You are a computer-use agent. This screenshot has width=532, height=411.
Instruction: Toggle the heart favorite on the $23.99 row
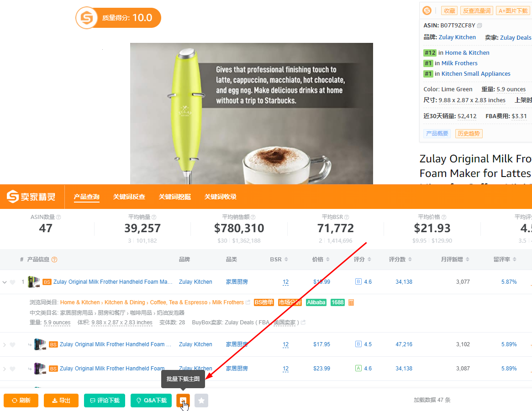point(12,369)
